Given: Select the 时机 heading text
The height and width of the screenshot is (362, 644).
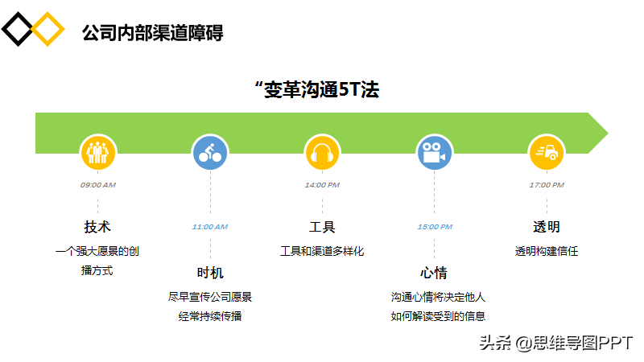Looking at the screenshot, I should [210, 273].
